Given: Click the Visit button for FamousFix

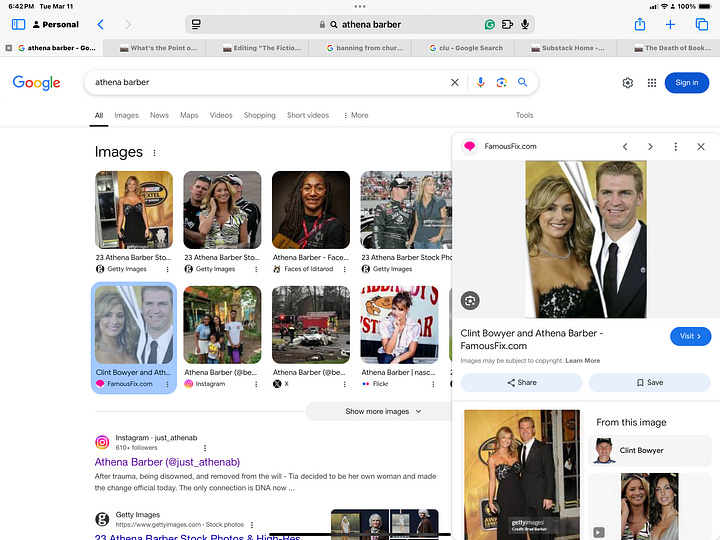Looking at the screenshot, I should [x=690, y=336].
